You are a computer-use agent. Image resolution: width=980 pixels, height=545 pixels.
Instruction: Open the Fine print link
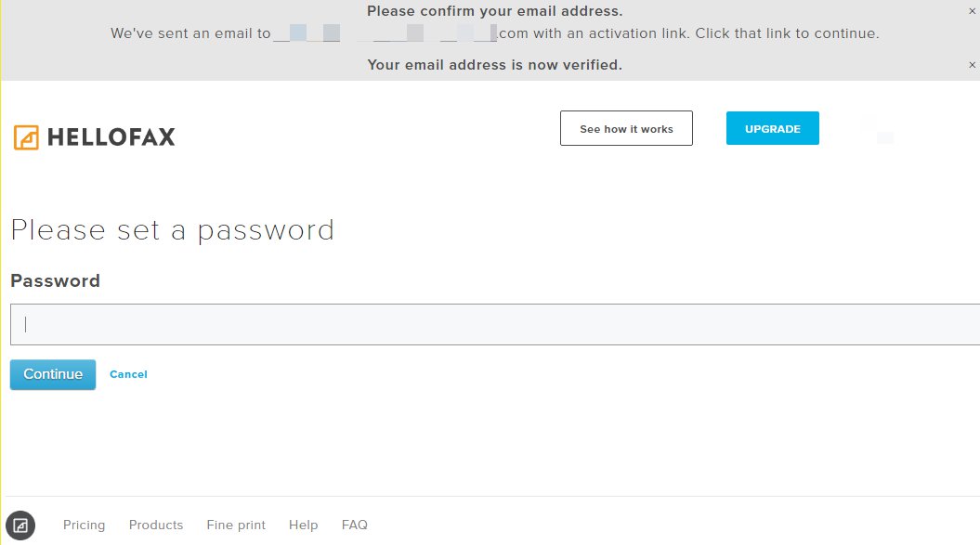click(236, 525)
